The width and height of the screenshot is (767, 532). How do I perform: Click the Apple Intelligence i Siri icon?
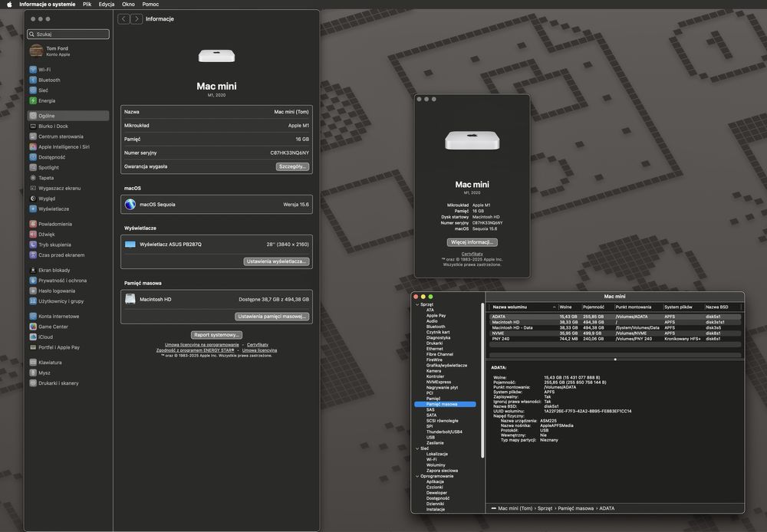(x=33, y=146)
